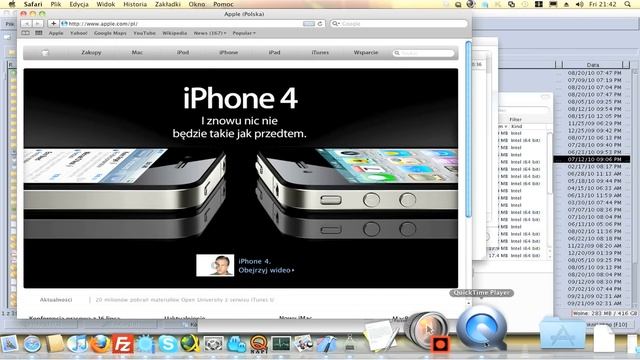Screen dimensions: 640x360
Task: Open Activity Monitor from the Dock
Action: click(281, 344)
